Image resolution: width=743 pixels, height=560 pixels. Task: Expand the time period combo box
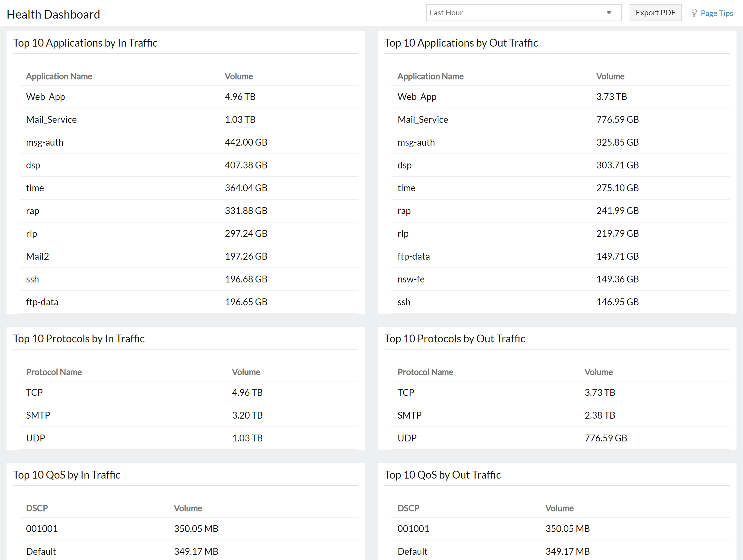pyautogui.click(x=524, y=12)
